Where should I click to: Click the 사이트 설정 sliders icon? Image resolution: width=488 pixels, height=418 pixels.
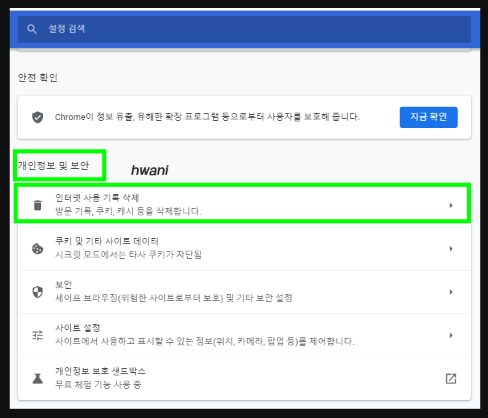pos(37,335)
